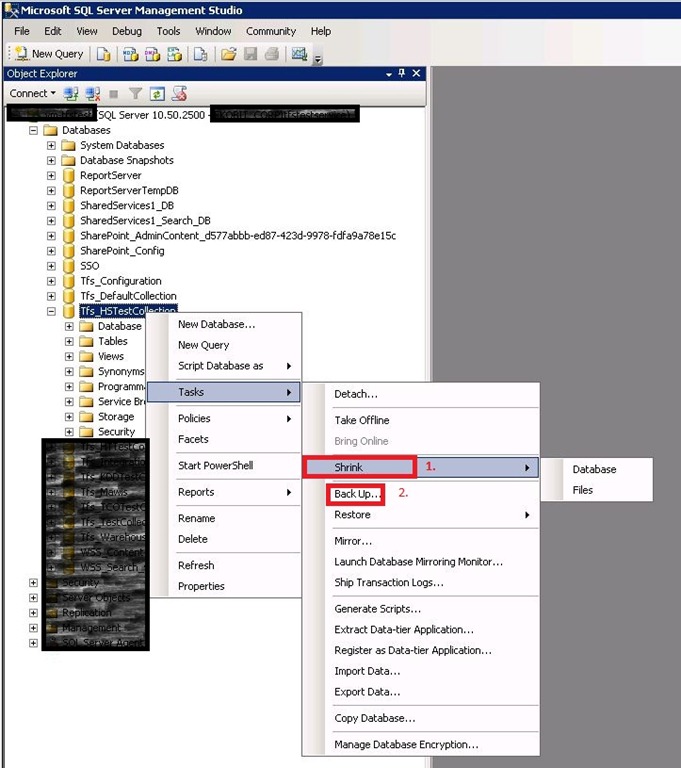Click the Disconnect server icon
This screenshot has width=681, height=768.
[92, 94]
